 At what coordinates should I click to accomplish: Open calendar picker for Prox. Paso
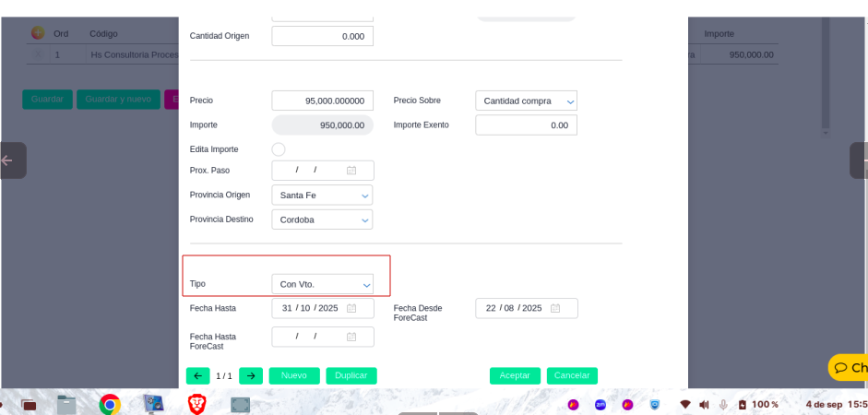pyautogui.click(x=351, y=171)
